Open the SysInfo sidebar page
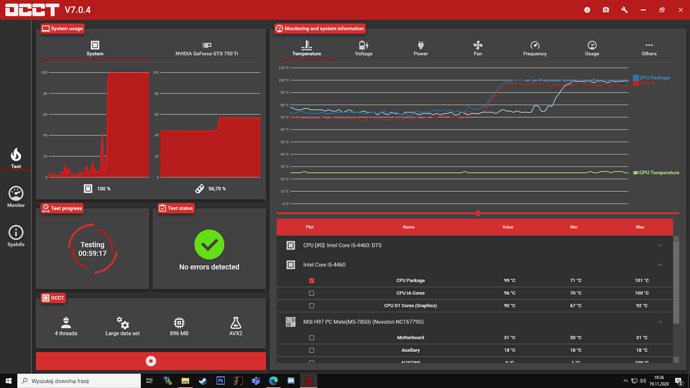Viewport: 690px width, 388px height. (16, 235)
